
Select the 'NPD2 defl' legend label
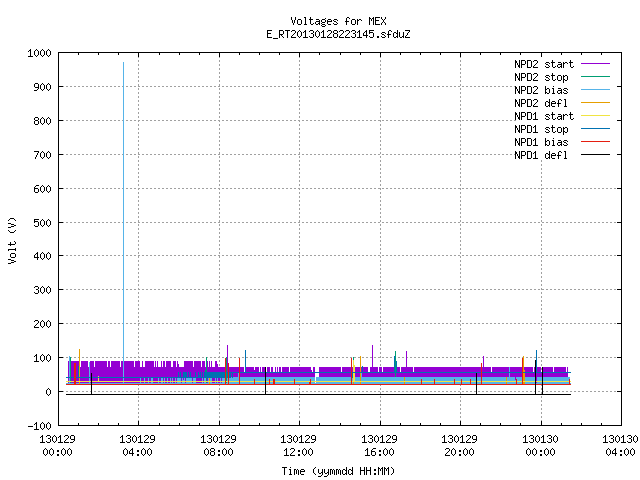tap(541, 103)
